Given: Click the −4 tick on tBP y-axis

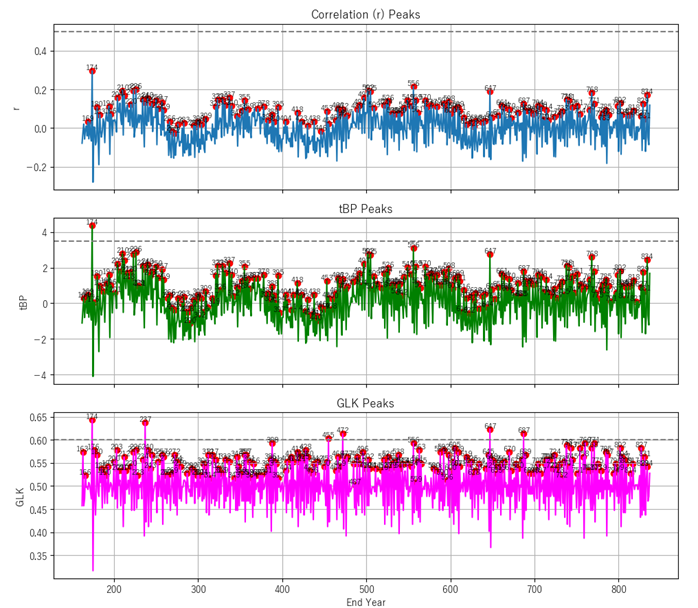Looking at the screenshot, I should [x=41, y=375].
